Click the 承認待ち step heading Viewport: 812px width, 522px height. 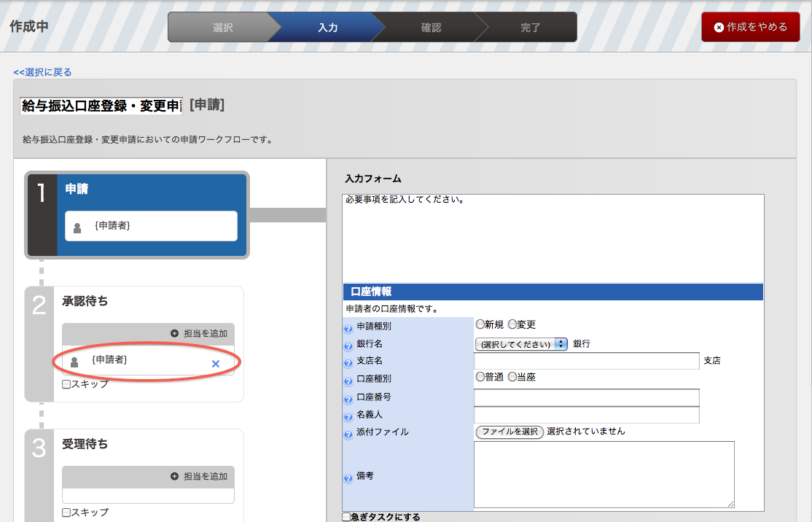click(x=85, y=301)
